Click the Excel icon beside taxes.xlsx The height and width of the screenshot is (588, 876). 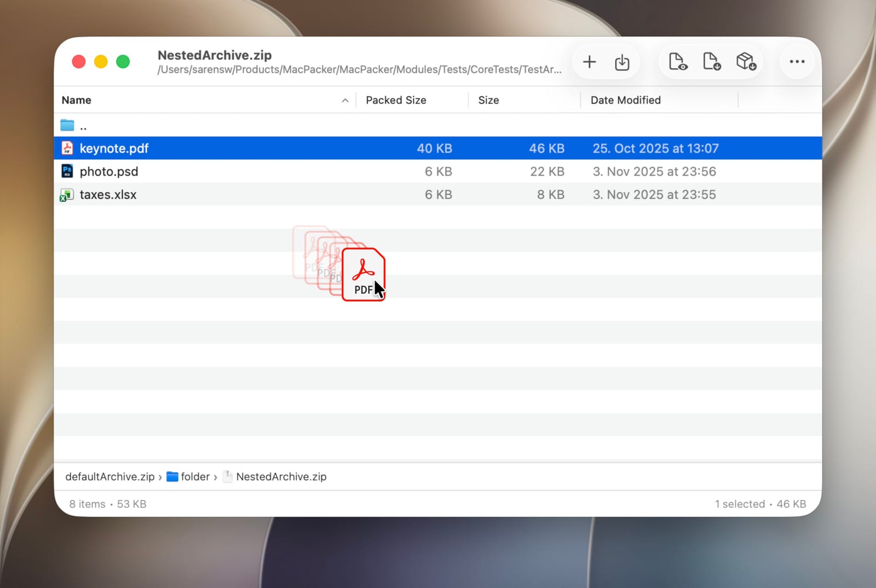(67, 195)
